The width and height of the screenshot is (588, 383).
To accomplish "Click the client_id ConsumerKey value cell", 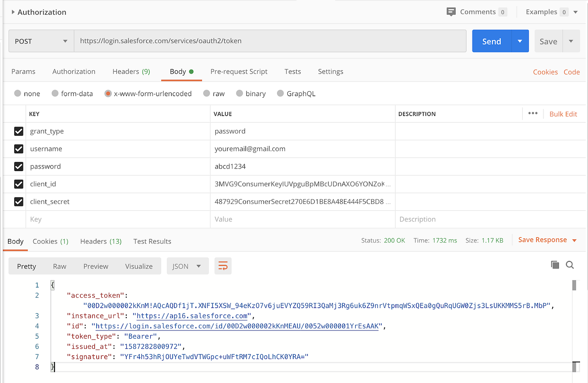I will point(302,184).
